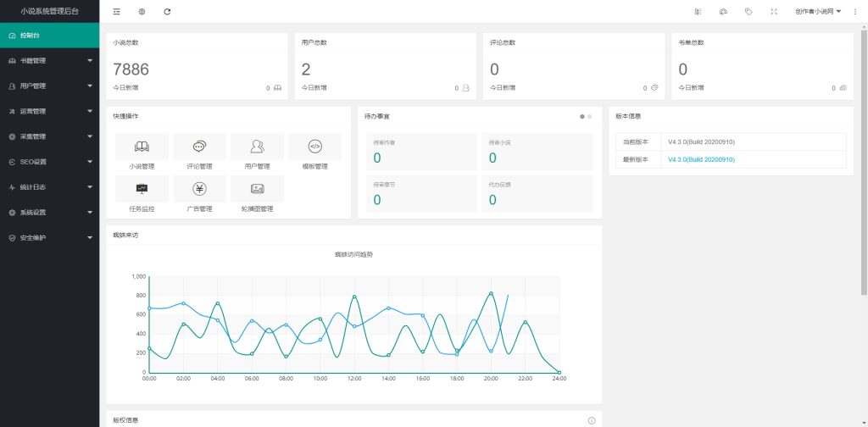Expand 书籍管理 using its arrow
The height and width of the screenshot is (427, 868).
click(x=90, y=61)
